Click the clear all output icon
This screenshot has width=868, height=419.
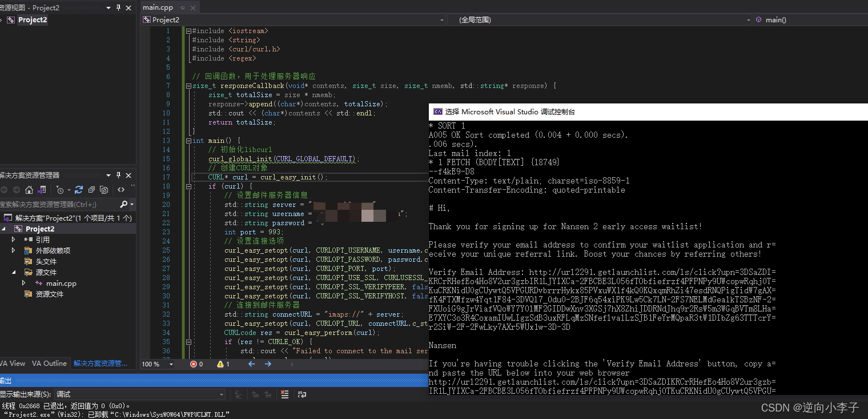(x=285, y=394)
